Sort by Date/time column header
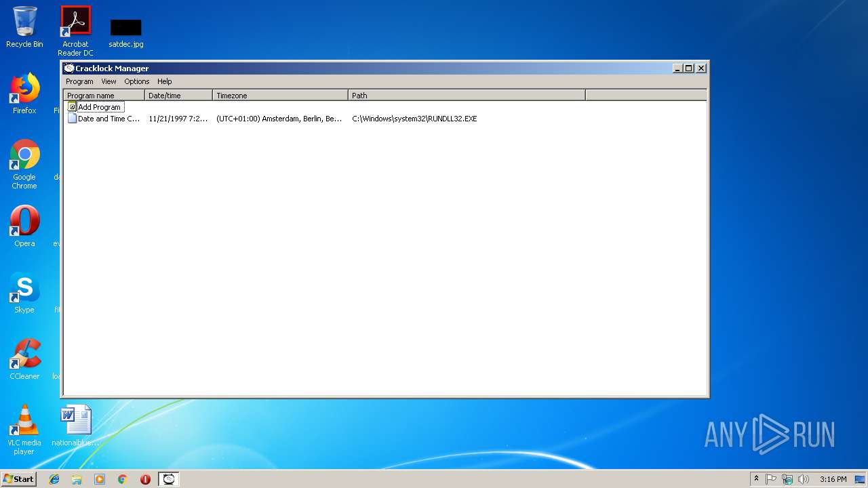Viewport: 868px width, 488px height. click(178, 96)
